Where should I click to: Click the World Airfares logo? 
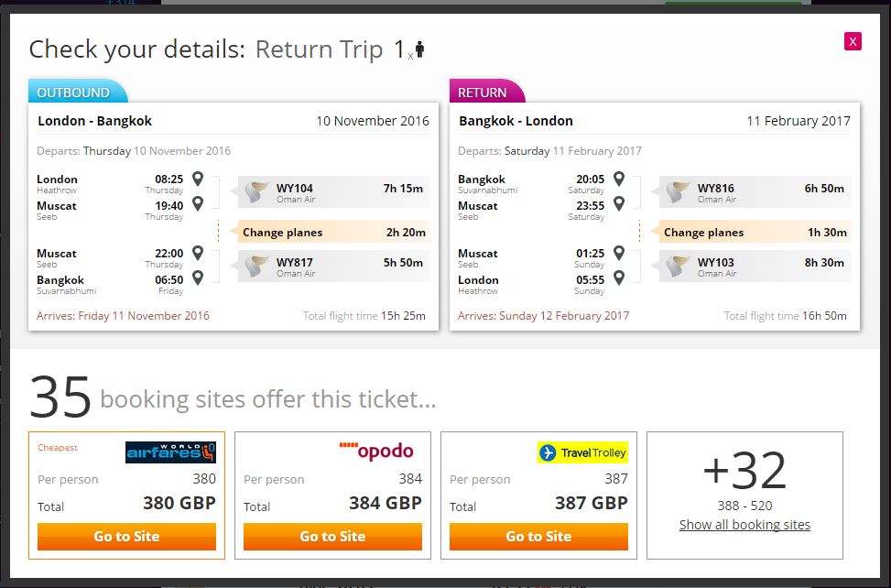[x=170, y=452]
